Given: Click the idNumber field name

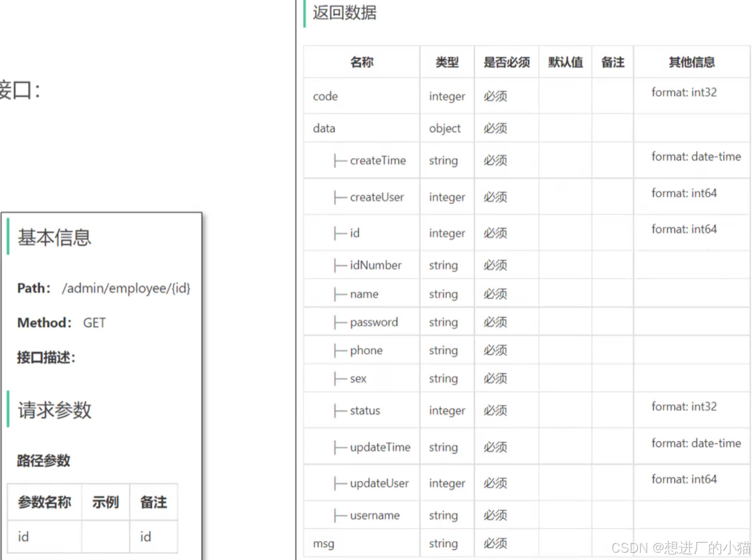Looking at the screenshot, I should pyautogui.click(x=376, y=265).
